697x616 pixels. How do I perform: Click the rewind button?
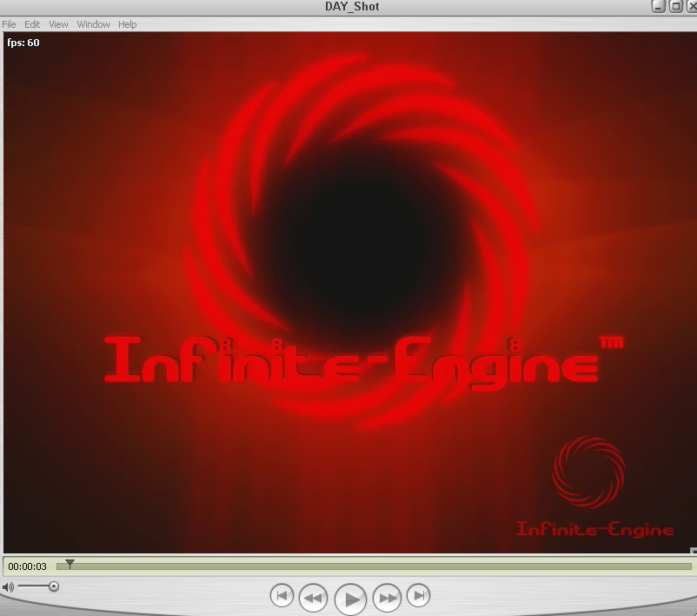click(314, 598)
